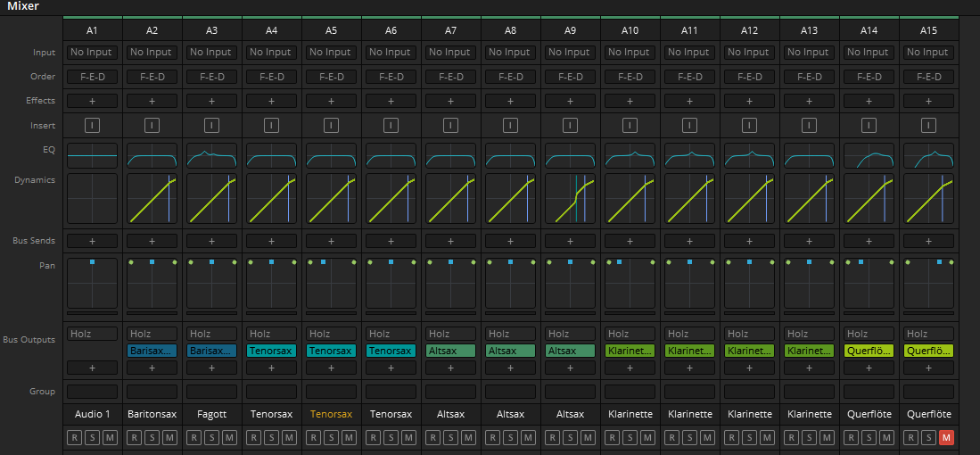The height and width of the screenshot is (455, 980).
Task: Add a bus output on track A1
Action: (92, 368)
